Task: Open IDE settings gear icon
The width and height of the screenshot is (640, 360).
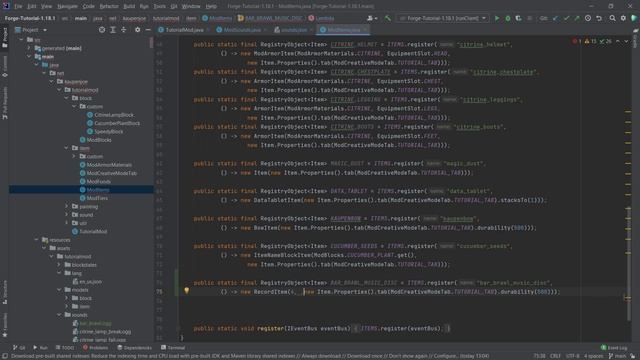Action: point(623,18)
